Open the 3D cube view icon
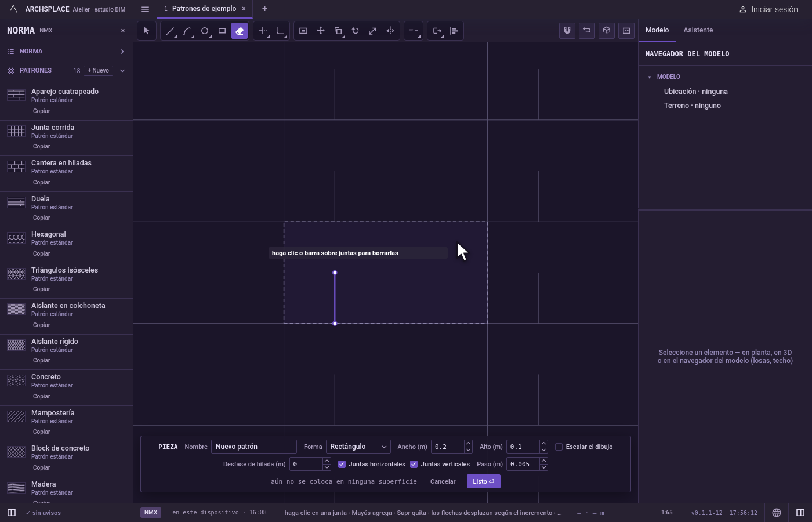Image resolution: width=812 pixels, height=522 pixels. point(607,31)
